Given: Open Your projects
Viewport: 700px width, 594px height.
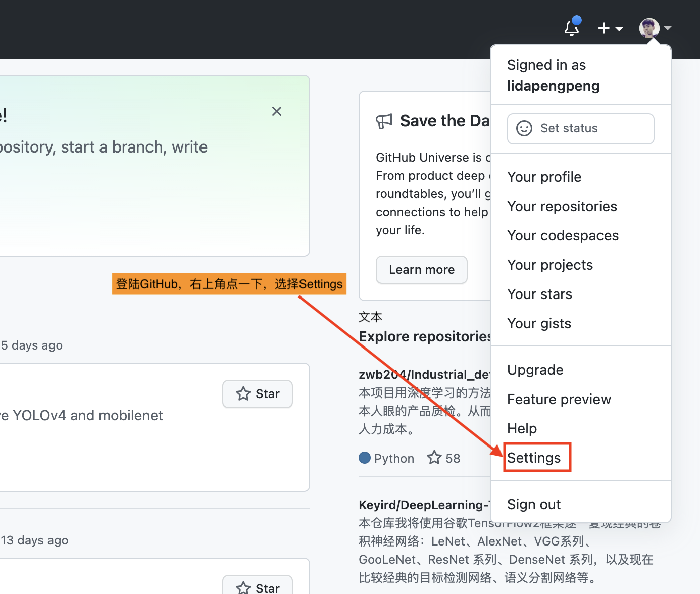Looking at the screenshot, I should pos(550,265).
